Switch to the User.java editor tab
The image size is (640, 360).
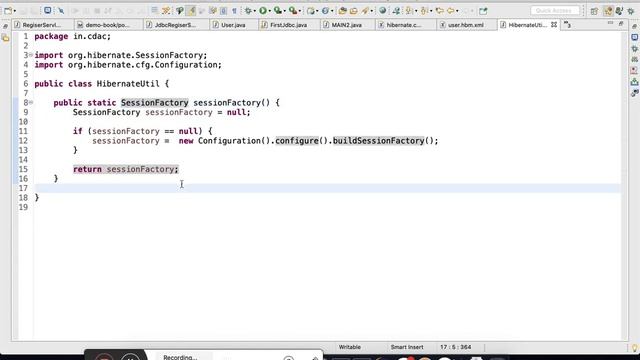point(233,25)
